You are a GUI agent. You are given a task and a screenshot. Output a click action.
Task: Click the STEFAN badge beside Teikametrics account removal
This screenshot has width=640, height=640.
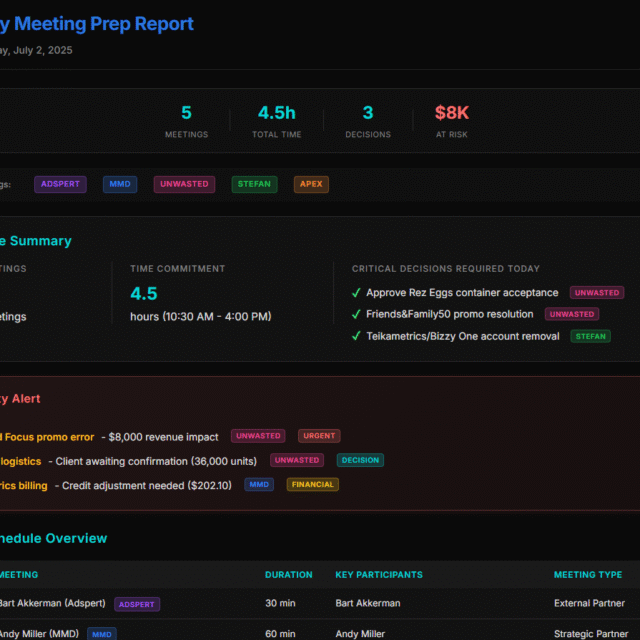(590, 337)
